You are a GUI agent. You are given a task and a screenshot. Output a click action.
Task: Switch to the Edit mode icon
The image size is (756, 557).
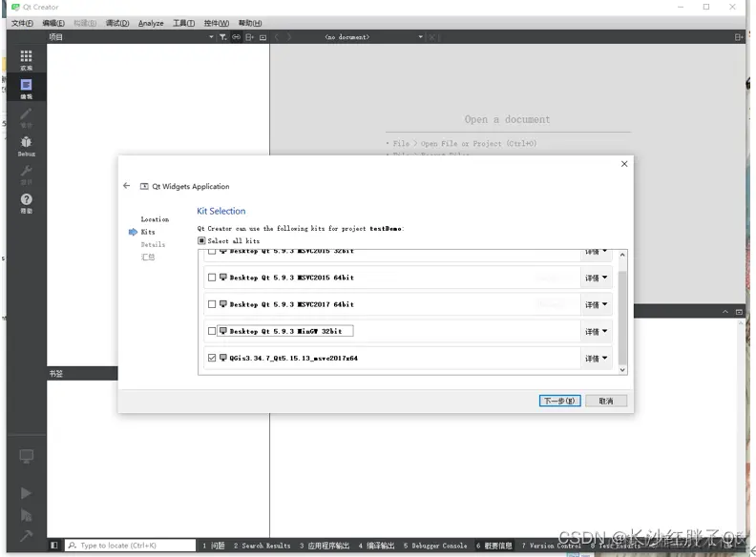[x=26, y=89]
